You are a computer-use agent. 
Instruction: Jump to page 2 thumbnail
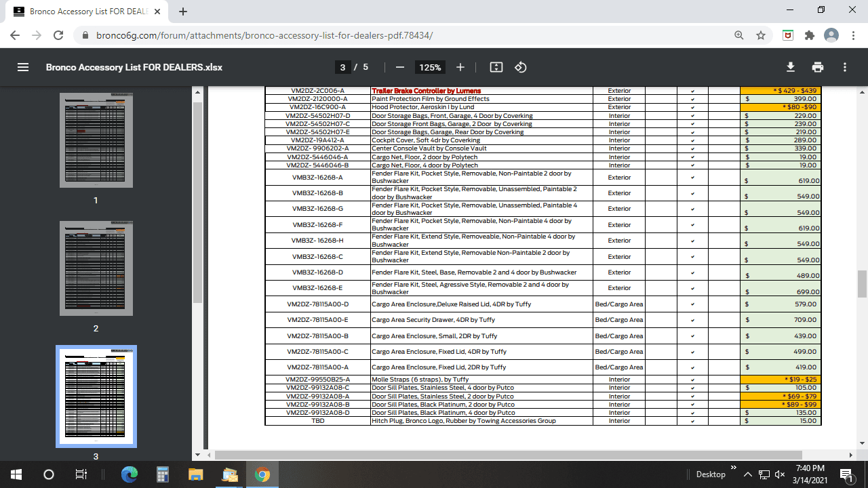96,268
